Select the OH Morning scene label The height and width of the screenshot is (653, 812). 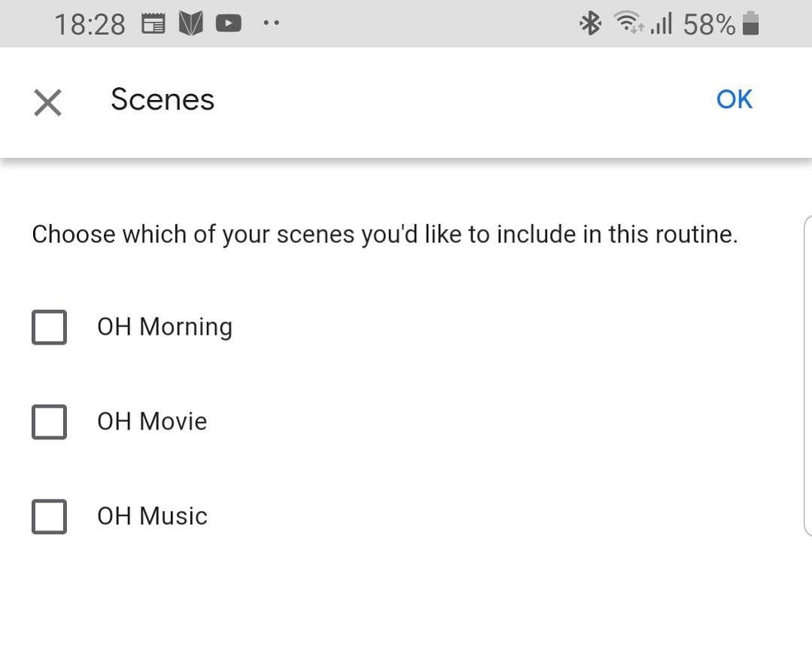(x=164, y=327)
